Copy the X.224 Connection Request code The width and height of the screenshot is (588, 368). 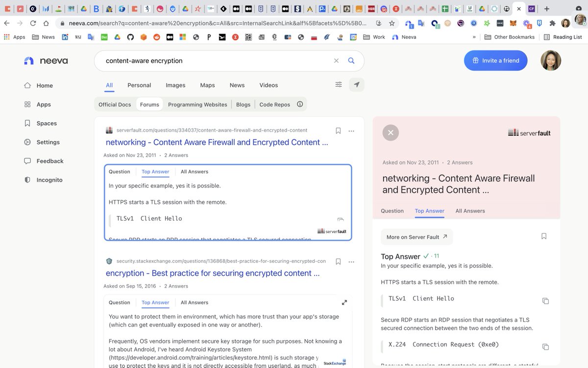pyautogui.click(x=545, y=347)
